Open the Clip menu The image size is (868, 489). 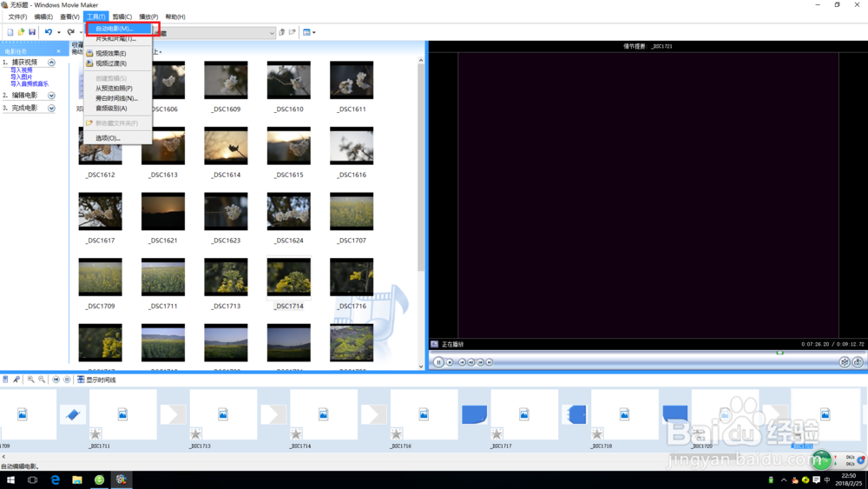[122, 17]
